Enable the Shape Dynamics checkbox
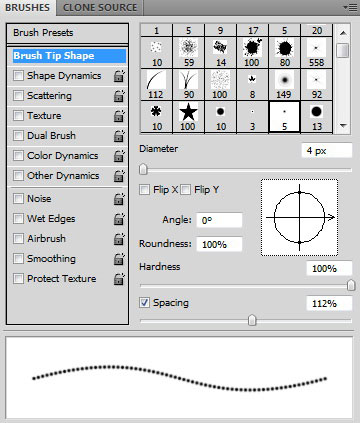 coord(18,75)
